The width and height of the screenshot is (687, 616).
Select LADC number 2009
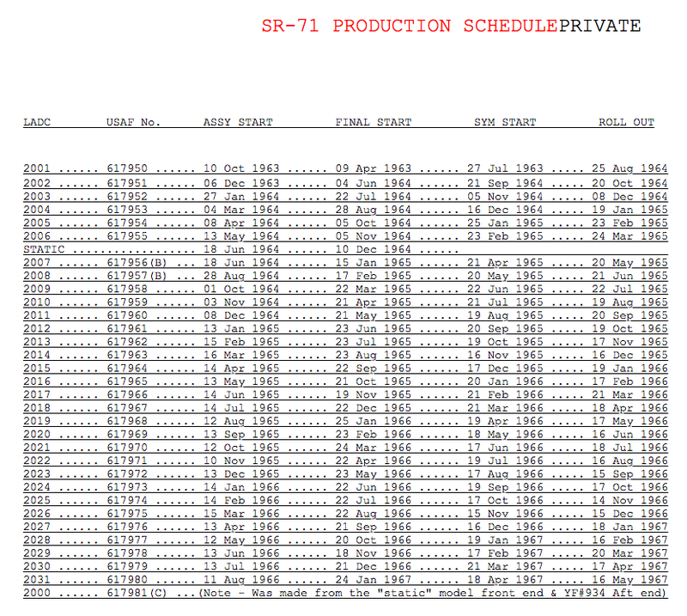click(37, 289)
